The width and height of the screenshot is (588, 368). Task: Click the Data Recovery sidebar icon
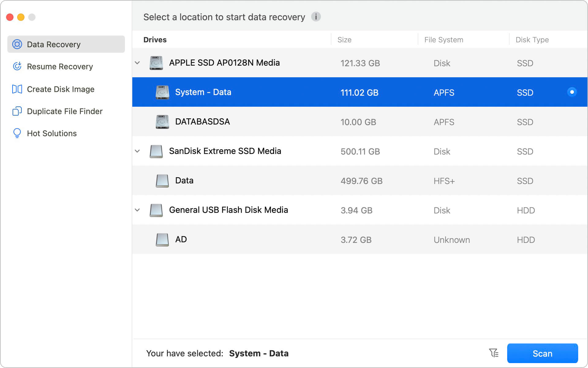pyautogui.click(x=17, y=44)
